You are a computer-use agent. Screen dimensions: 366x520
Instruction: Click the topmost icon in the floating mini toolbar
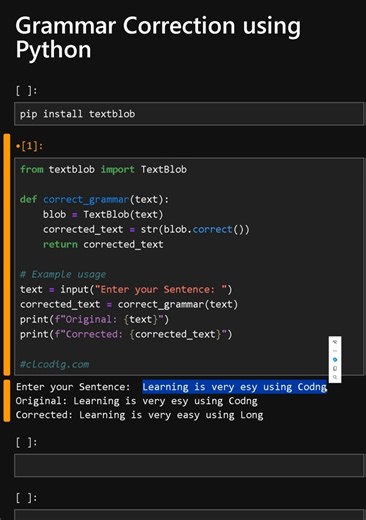(335, 342)
